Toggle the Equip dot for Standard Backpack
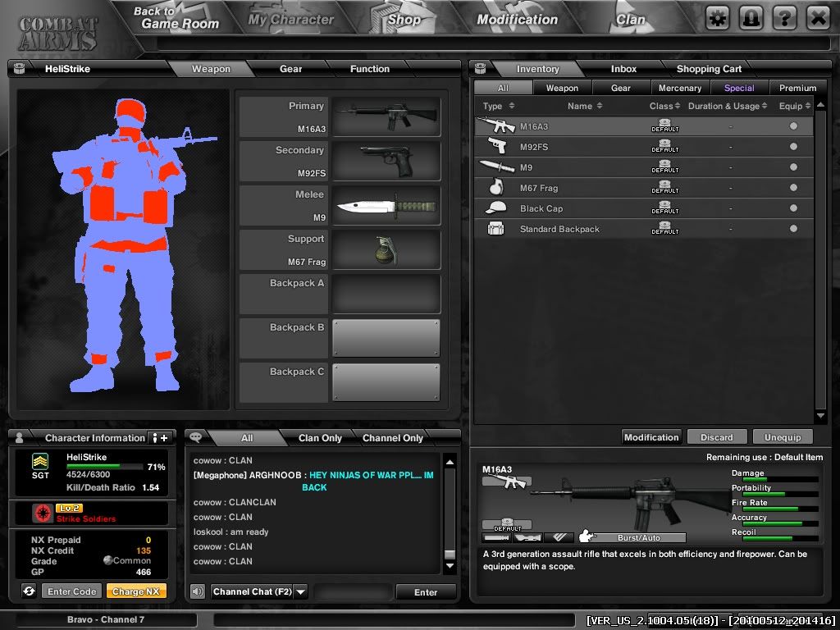 [x=793, y=228]
